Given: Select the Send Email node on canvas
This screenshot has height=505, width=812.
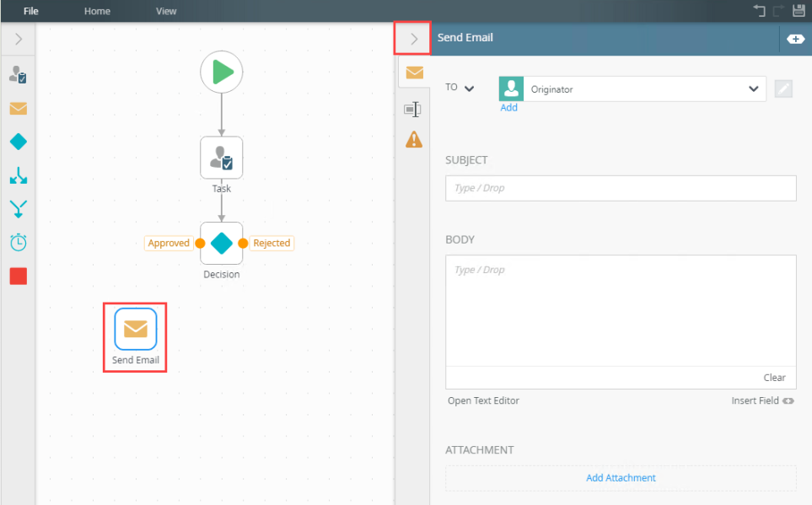Looking at the screenshot, I should 136,329.
